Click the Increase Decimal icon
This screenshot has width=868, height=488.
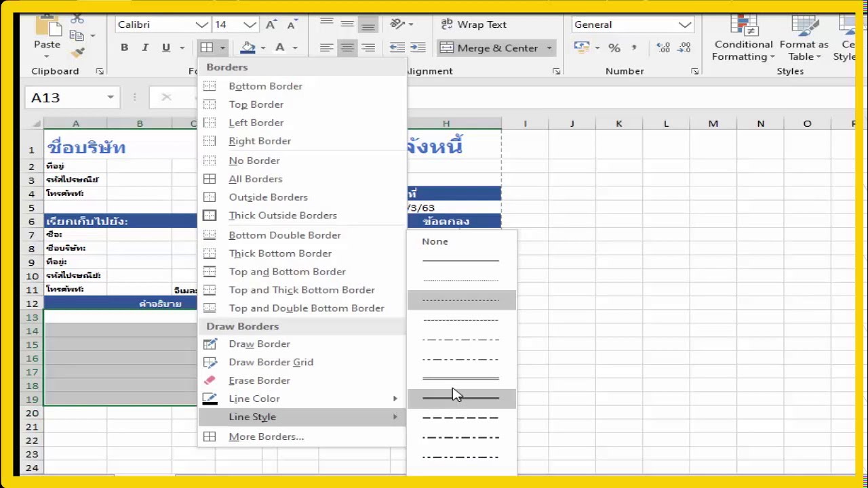click(x=663, y=47)
